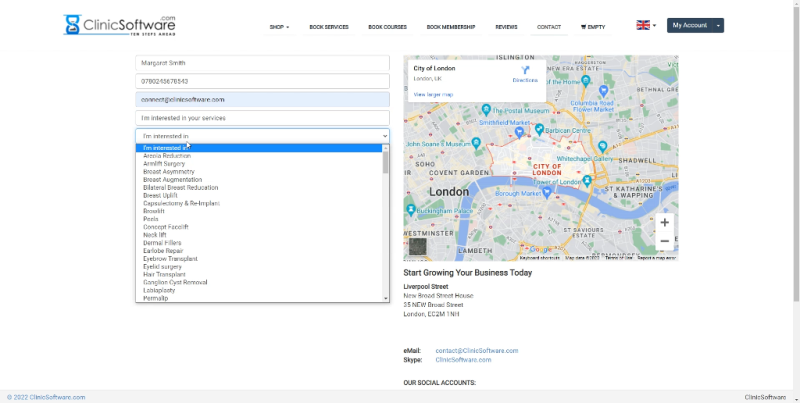Click The Postal Museum map pin

point(486,110)
